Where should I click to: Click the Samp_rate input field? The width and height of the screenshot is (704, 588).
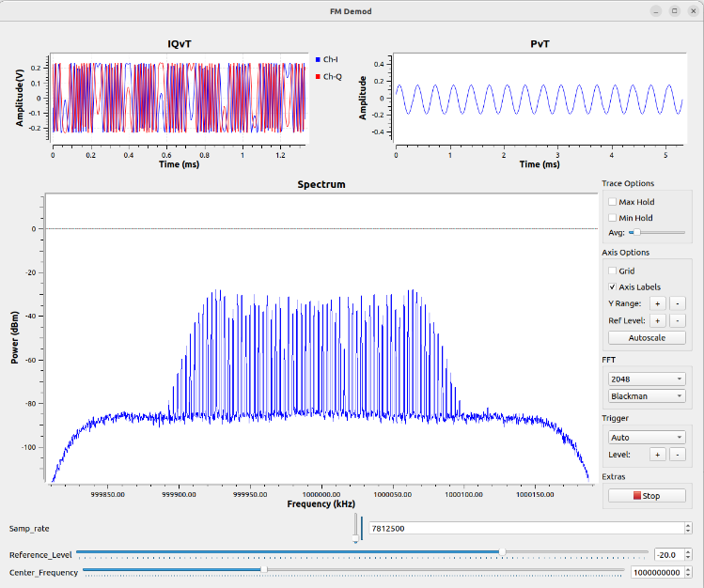(x=526, y=528)
